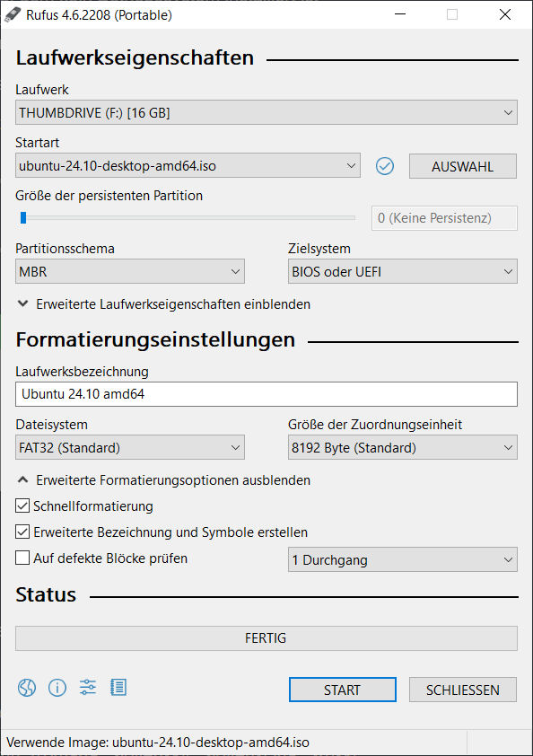Show the log with the notepad icon
This screenshot has height=756, width=533.
(x=118, y=688)
